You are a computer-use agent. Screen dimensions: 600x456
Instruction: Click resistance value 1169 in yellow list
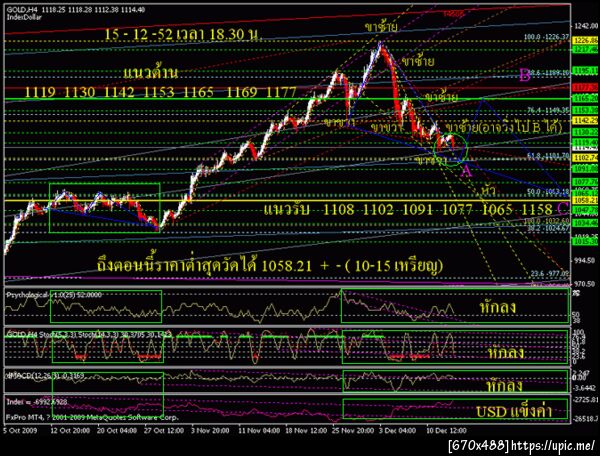pos(242,92)
